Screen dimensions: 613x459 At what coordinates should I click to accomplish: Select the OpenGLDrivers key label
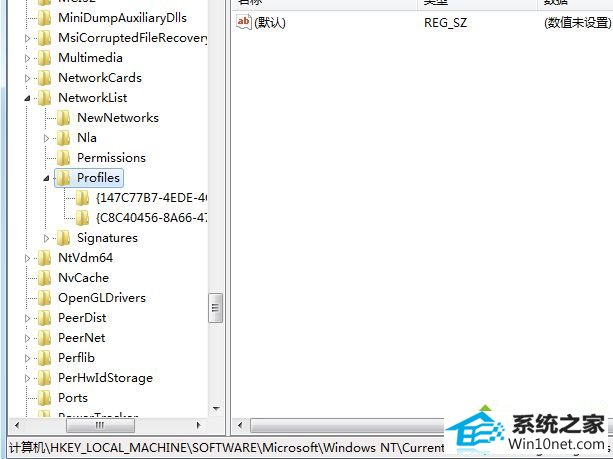point(102,298)
